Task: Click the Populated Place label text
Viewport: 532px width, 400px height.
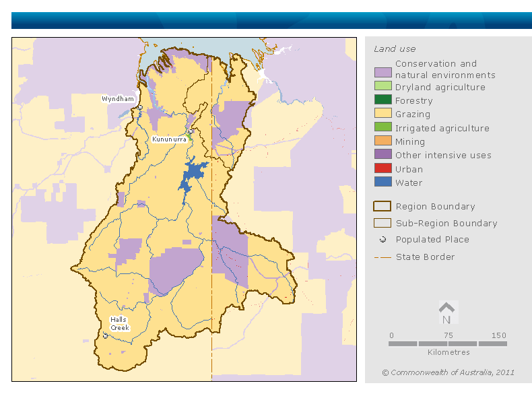Action: [x=432, y=240]
